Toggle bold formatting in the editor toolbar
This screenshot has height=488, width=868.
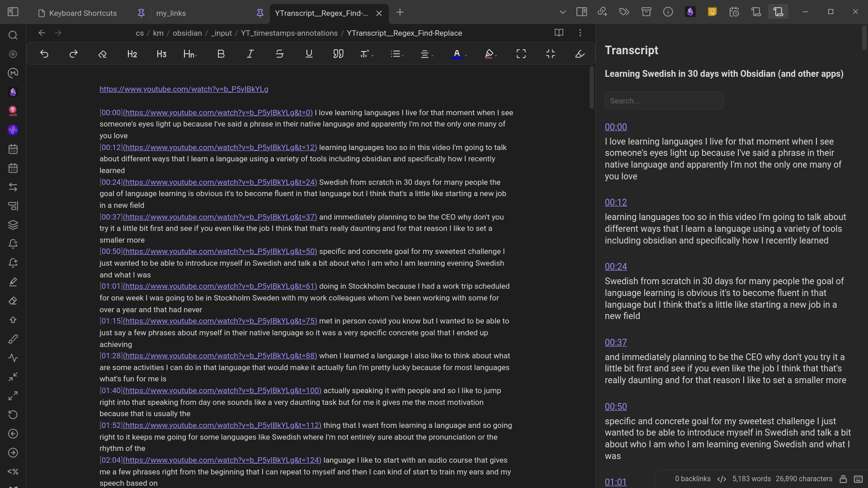(221, 54)
